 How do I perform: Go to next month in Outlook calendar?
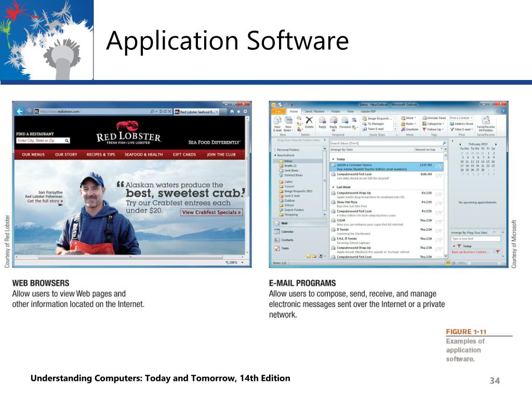[496, 144]
